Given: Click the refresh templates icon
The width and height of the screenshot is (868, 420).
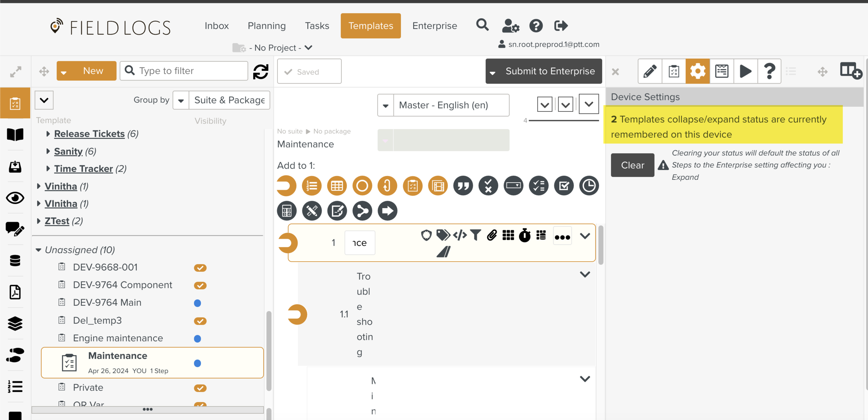Looking at the screenshot, I should tap(260, 72).
